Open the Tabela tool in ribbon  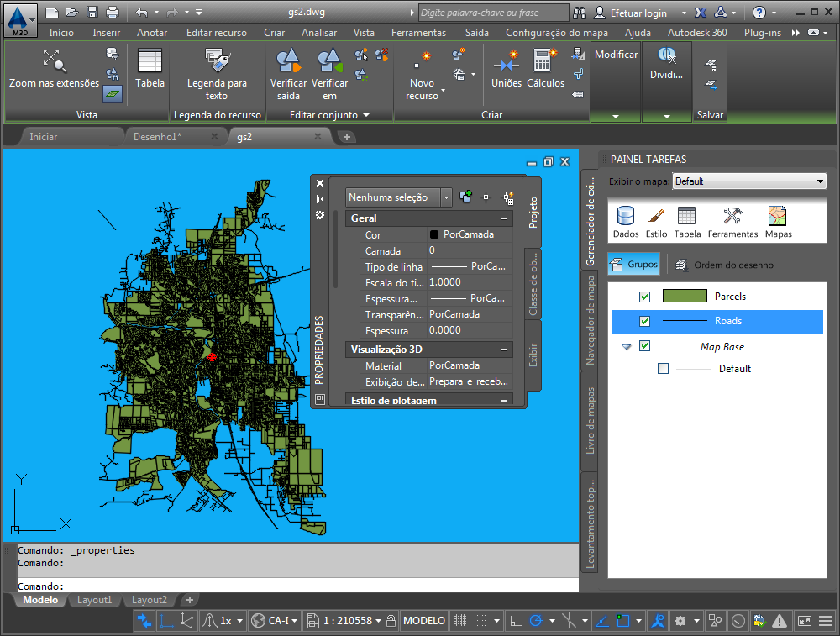[150, 61]
